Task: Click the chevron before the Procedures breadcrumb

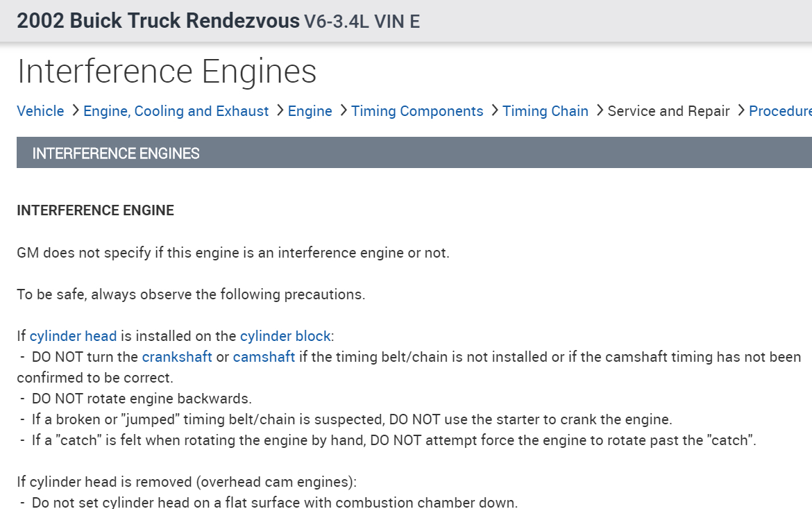Action: point(741,110)
